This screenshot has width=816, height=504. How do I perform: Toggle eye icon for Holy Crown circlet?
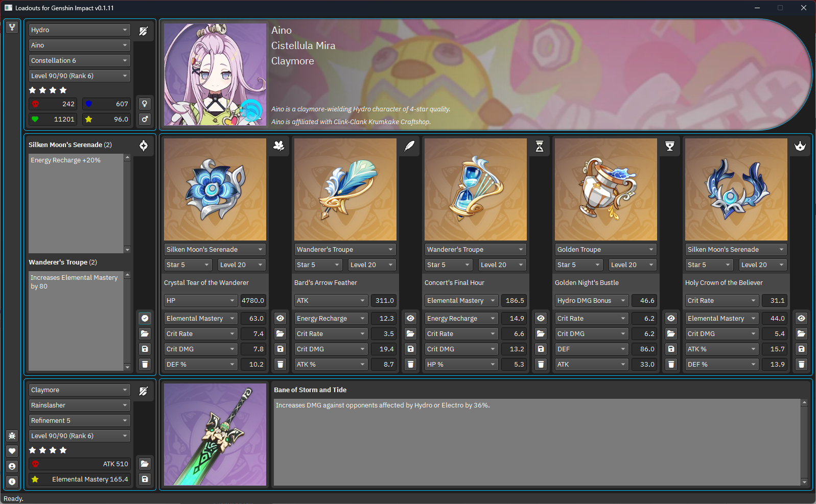coord(802,318)
